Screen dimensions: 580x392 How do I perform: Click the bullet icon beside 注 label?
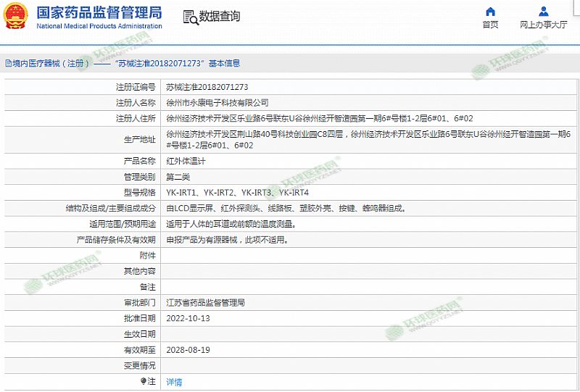point(143,381)
